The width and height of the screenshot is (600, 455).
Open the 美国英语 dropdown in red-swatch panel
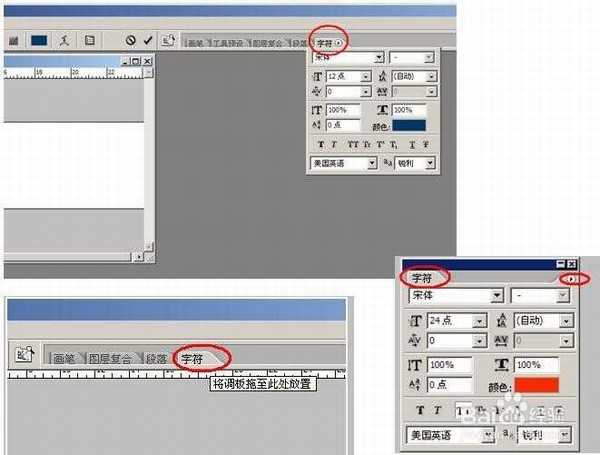pyautogui.click(x=488, y=435)
